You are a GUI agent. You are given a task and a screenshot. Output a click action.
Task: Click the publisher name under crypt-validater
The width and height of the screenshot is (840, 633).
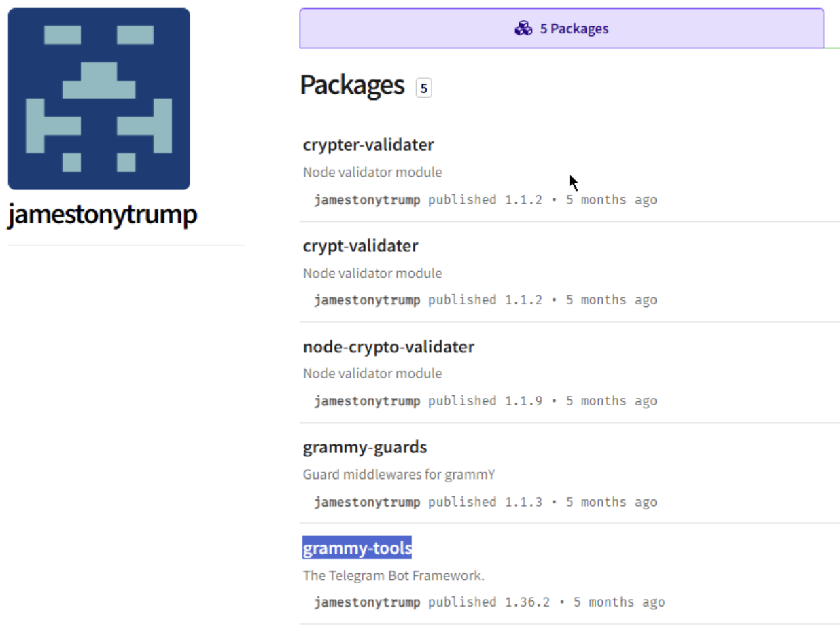click(367, 300)
